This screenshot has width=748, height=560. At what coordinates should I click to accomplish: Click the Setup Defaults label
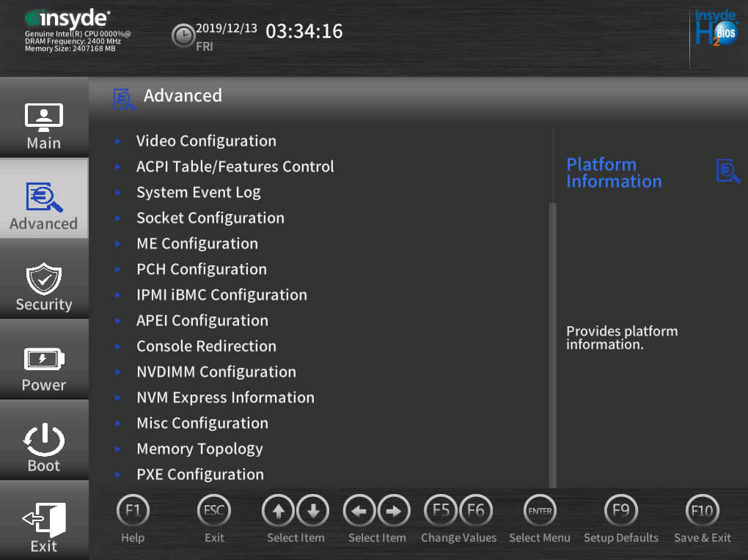[x=621, y=538]
